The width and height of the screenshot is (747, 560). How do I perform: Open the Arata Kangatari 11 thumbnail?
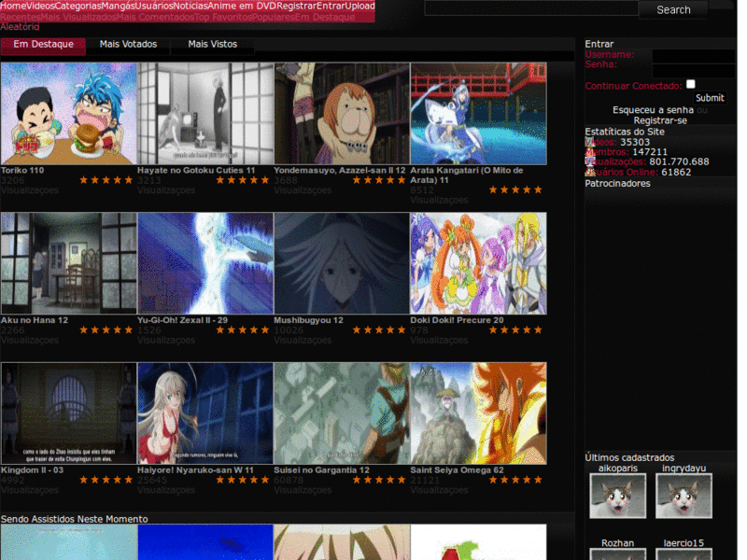pyautogui.click(x=478, y=114)
